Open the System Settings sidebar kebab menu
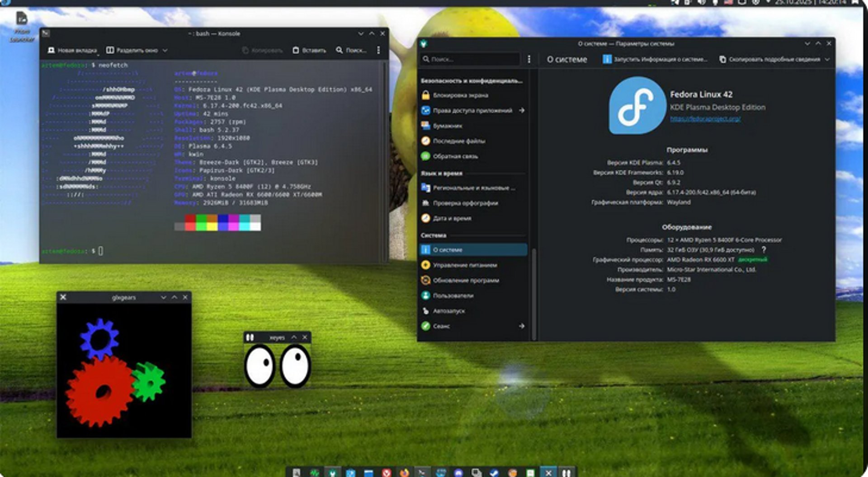Viewport: 868px width, 477px height. [529, 59]
